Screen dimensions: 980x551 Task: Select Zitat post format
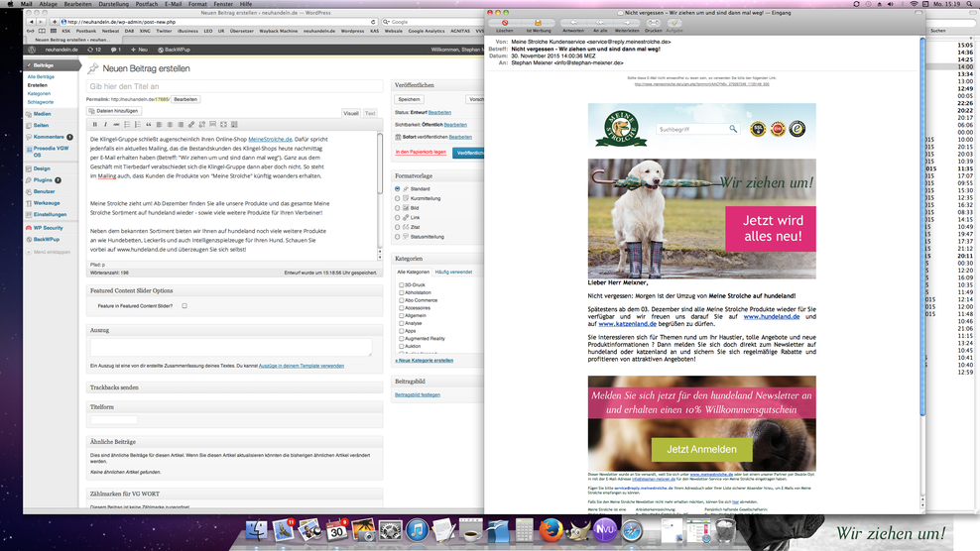click(398, 227)
